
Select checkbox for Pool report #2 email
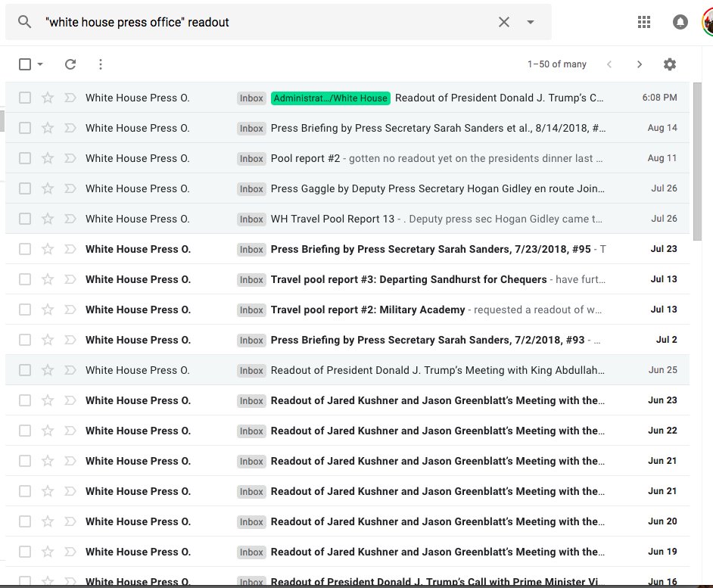25,158
